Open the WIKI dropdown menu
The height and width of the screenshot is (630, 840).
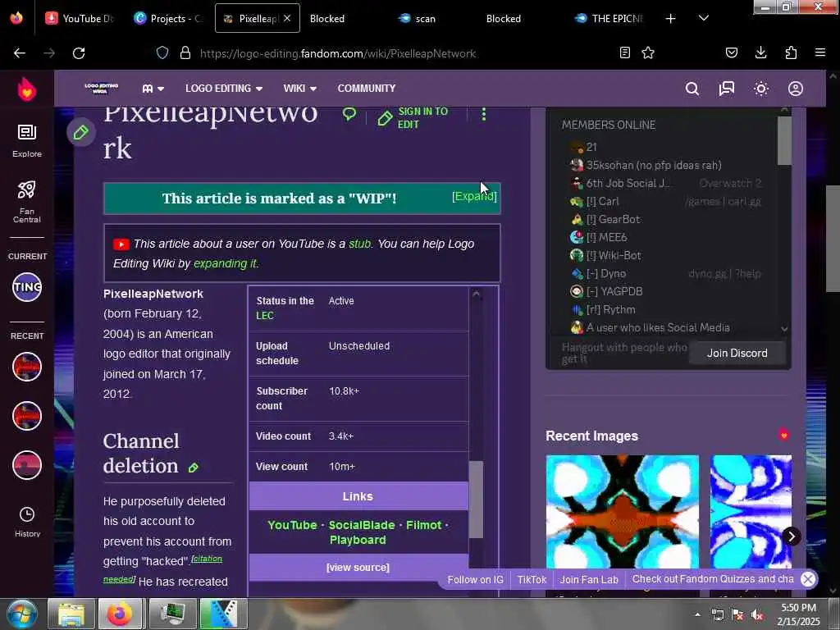pyautogui.click(x=300, y=89)
